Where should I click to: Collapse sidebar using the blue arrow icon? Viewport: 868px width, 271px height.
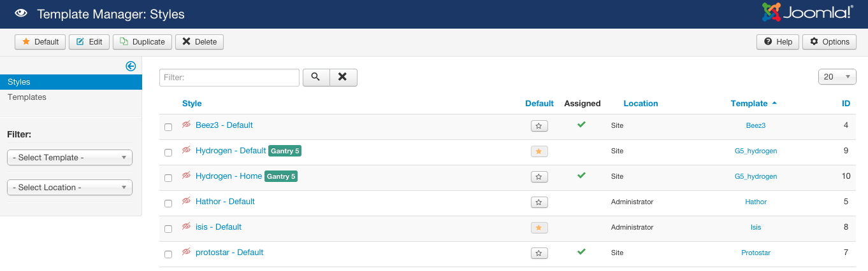point(131,66)
